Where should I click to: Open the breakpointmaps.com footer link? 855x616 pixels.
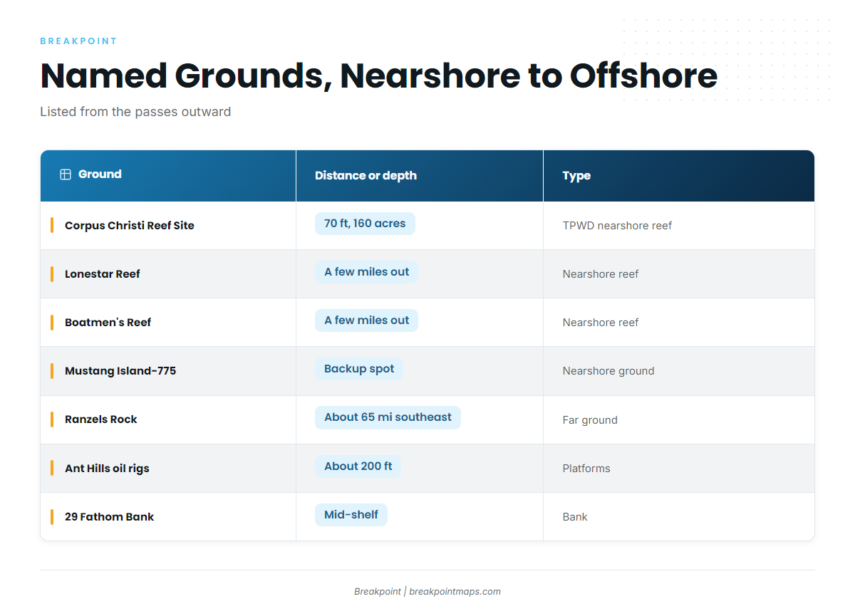(455, 592)
